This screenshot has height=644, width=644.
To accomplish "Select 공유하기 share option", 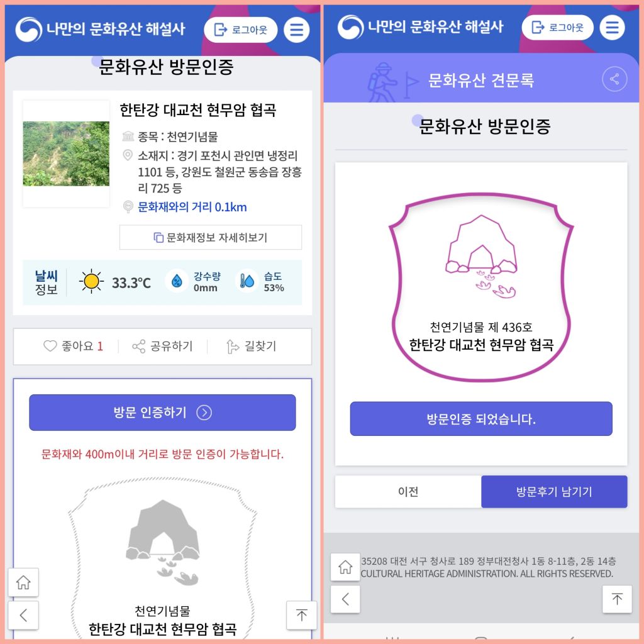I will pos(162,347).
